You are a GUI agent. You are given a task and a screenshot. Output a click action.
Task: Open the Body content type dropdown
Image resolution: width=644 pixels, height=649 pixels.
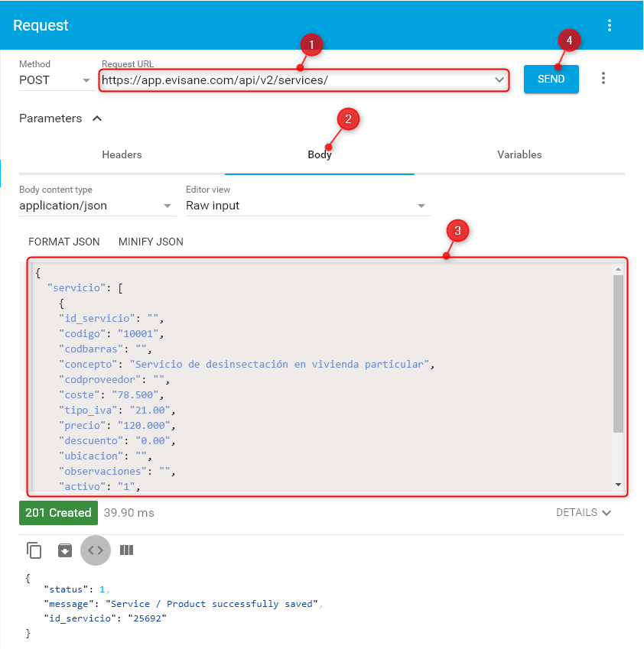point(96,206)
